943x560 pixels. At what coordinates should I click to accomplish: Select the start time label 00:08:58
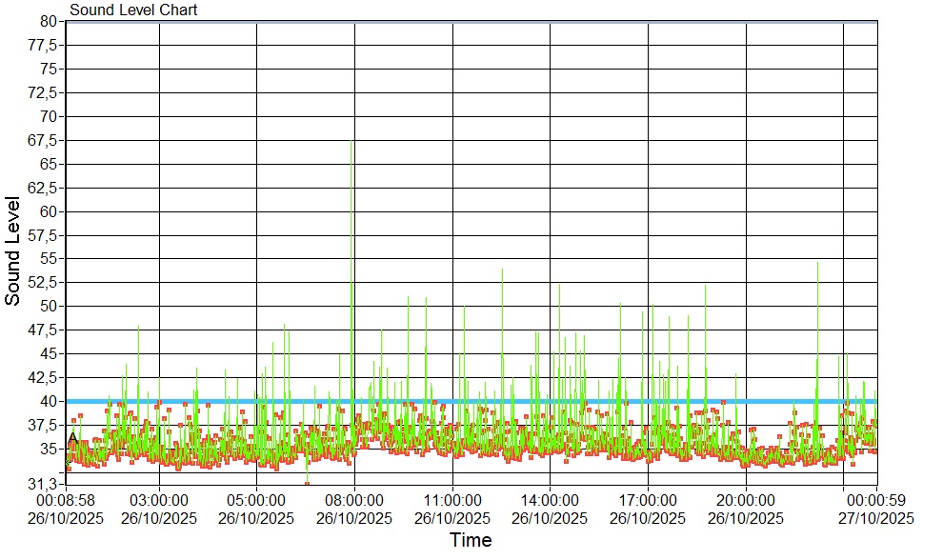coord(66,498)
